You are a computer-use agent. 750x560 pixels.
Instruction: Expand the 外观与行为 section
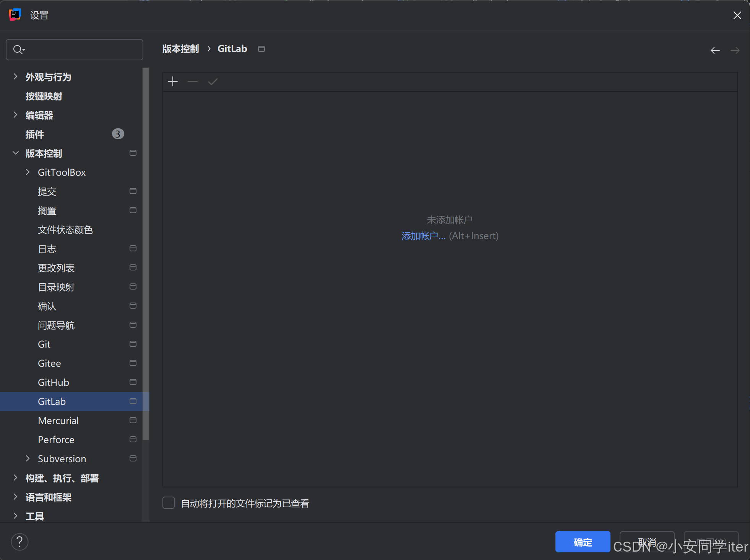[16, 77]
